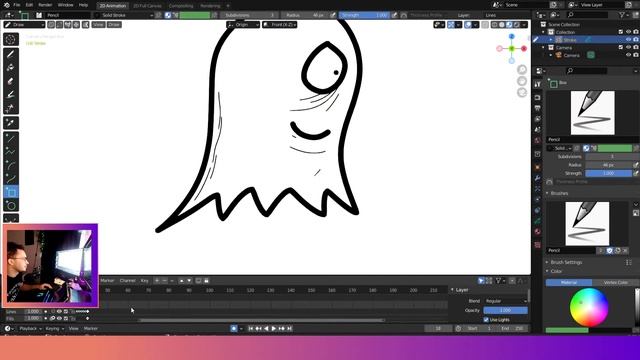Image resolution: width=640 pixels, height=360 pixels.
Task: Open the Modifiers wrench properties tab
Action: (x=538, y=178)
